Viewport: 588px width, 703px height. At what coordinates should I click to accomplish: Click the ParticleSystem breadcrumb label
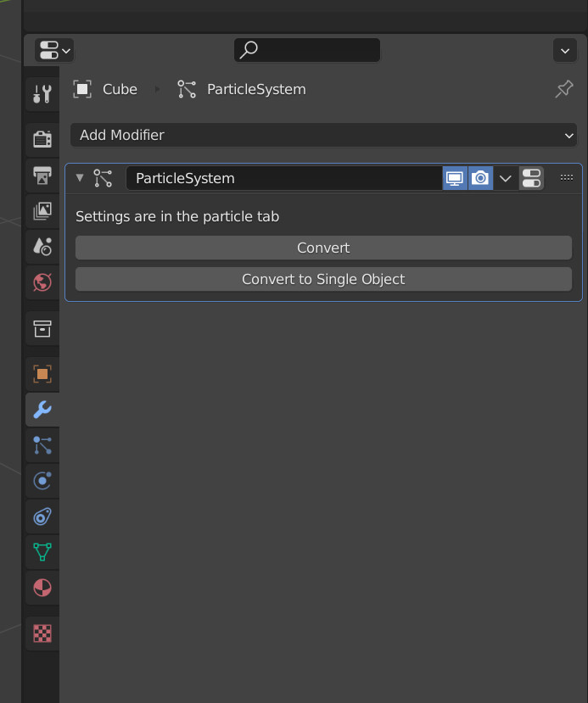point(256,89)
